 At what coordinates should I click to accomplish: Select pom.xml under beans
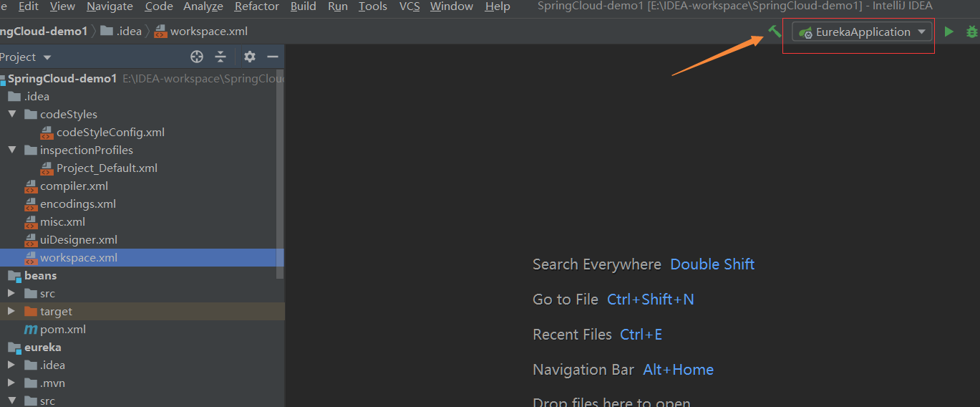pos(63,330)
